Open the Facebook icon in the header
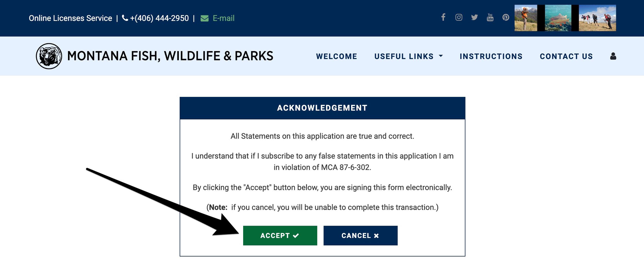The height and width of the screenshot is (261, 644). click(443, 18)
